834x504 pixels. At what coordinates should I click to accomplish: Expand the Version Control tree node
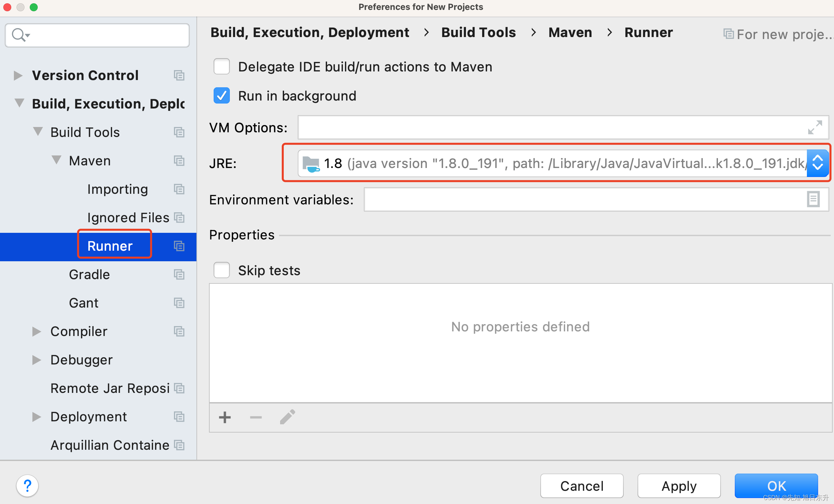[x=18, y=75]
